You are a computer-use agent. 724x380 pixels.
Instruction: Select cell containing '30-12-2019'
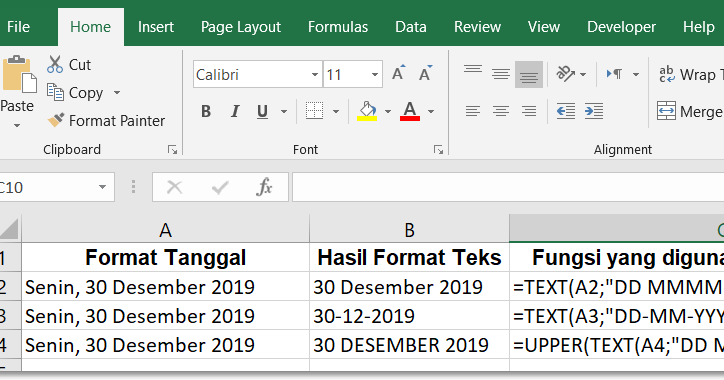[x=410, y=316]
